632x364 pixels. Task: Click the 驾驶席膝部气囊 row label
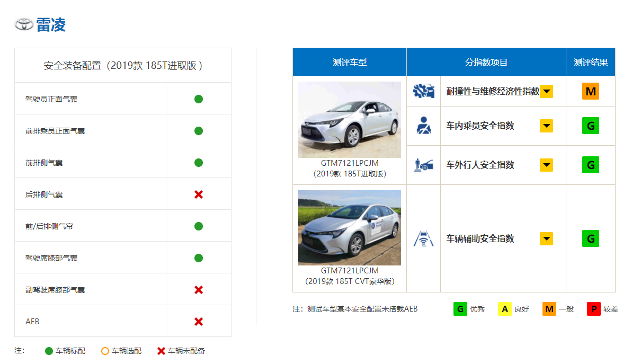(x=51, y=258)
